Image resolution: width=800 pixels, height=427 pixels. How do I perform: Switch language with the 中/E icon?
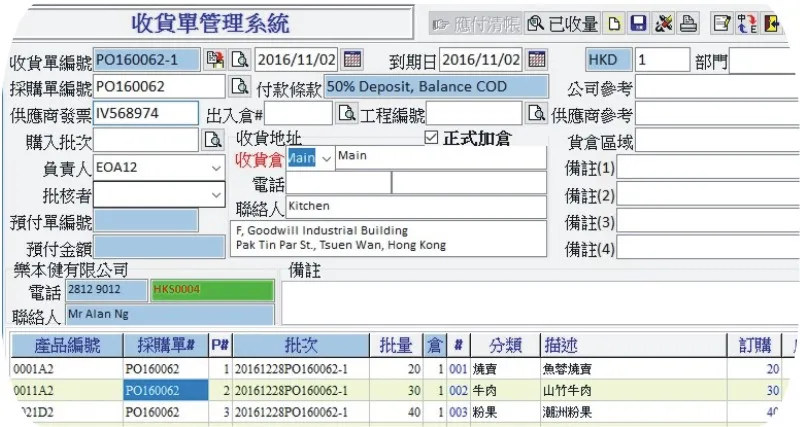click(x=746, y=24)
